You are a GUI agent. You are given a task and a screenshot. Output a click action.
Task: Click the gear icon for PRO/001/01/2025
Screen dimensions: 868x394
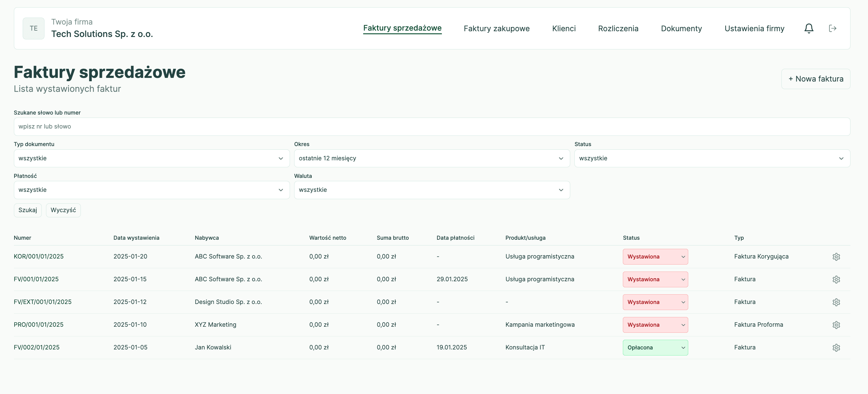(837, 325)
